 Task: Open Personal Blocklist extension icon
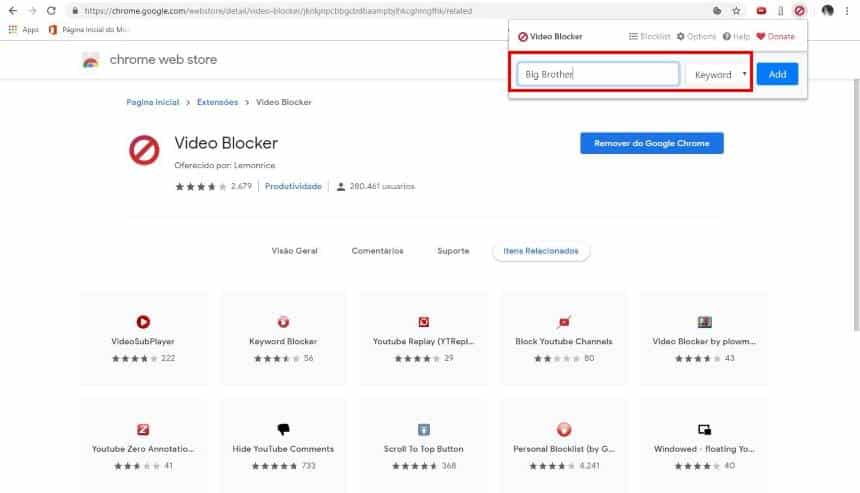point(564,429)
